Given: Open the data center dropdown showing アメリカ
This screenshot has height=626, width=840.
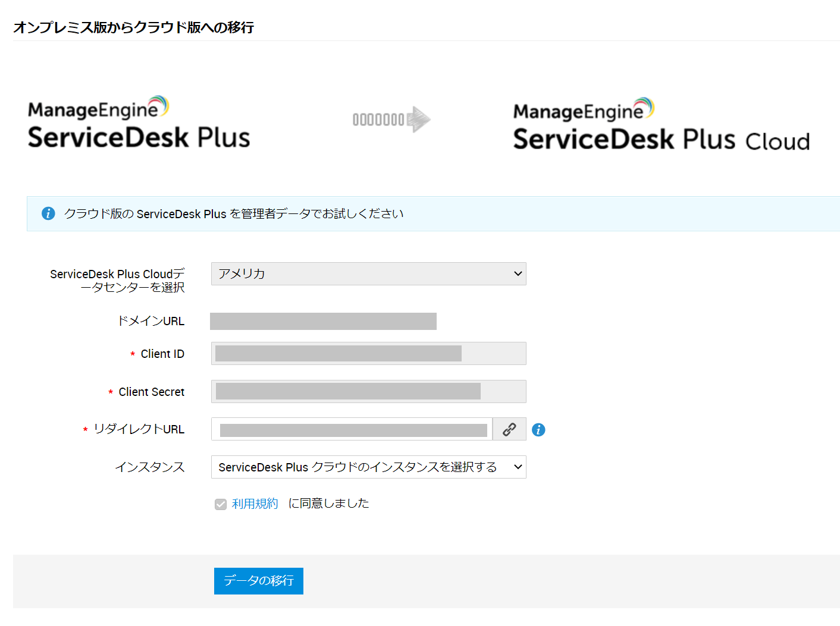Looking at the screenshot, I should point(368,274).
